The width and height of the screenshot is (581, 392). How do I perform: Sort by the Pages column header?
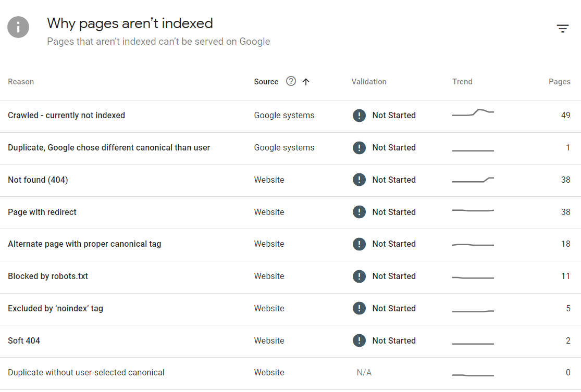pyautogui.click(x=559, y=82)
